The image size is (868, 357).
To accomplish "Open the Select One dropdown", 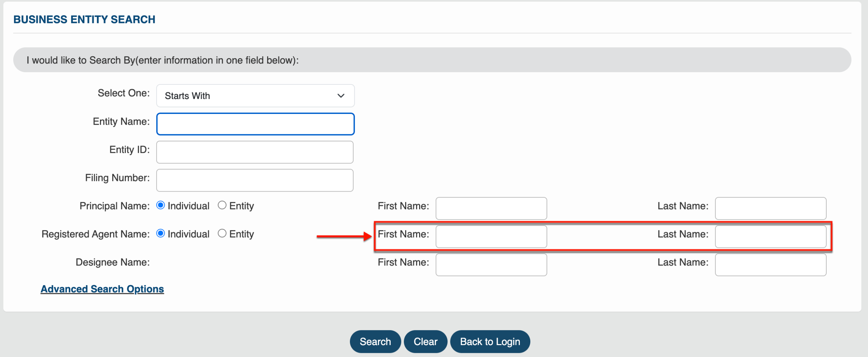I will (255, 96).
